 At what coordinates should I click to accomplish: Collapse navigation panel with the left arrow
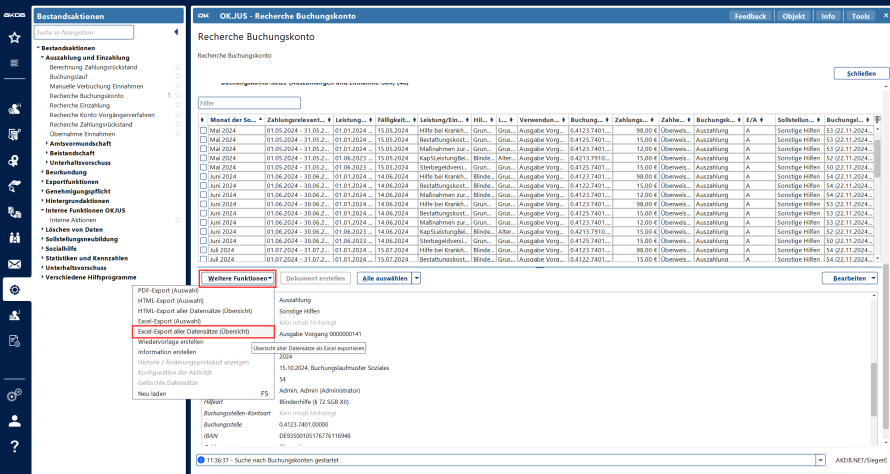click(176, 32)
